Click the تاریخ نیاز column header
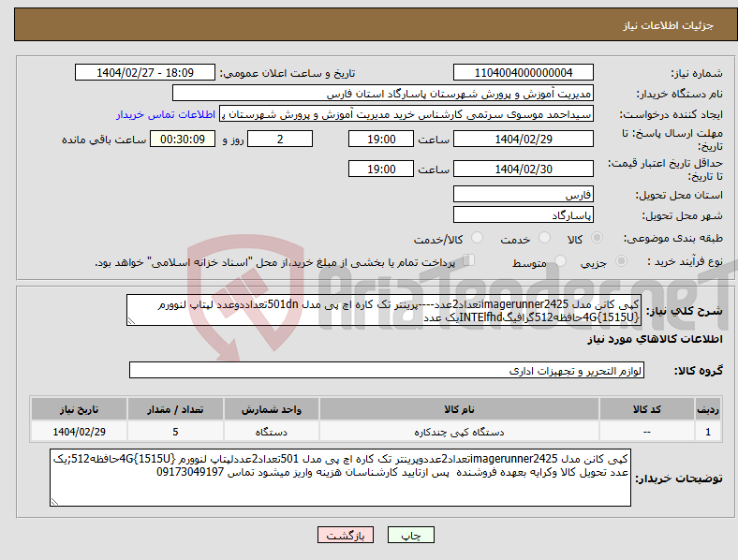The width and height of the screenshot is (738, 560). (79, 409)
